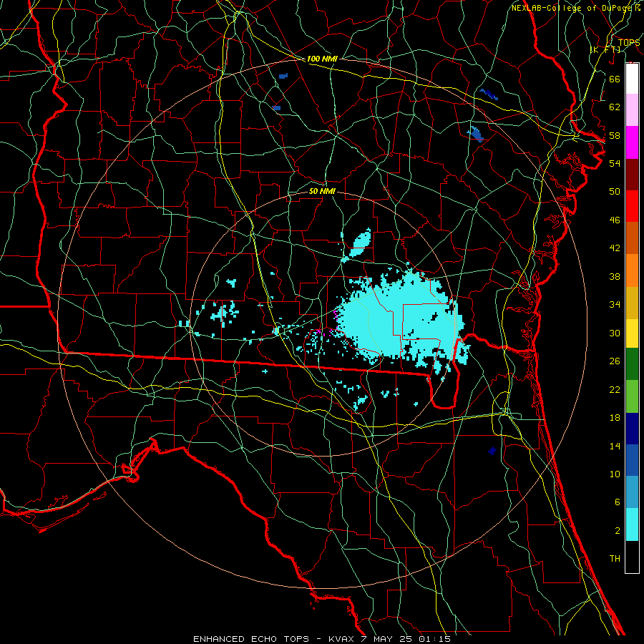644x644 pixels.
Task: Pick the dark green legend swatch
Action: (632, 365)
